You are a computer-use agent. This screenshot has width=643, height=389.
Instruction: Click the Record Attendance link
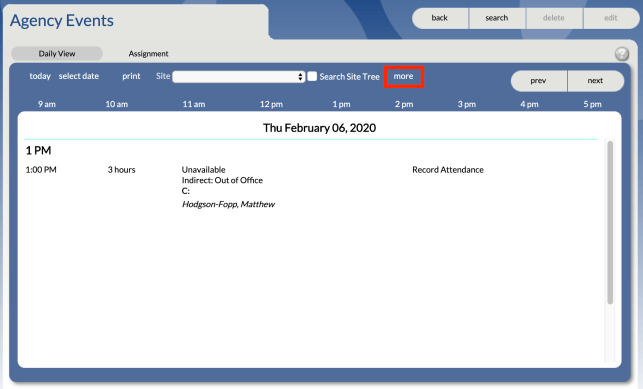tap(448, 170)
